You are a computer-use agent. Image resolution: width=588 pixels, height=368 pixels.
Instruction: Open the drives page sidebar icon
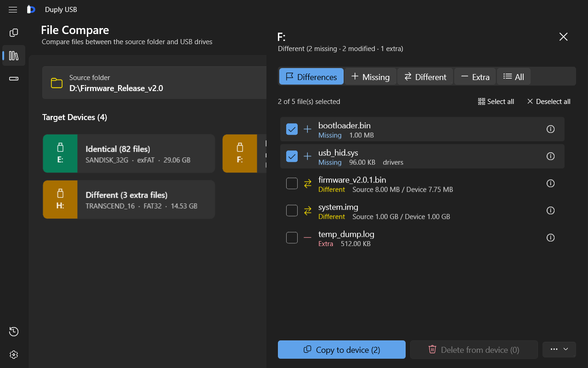14,79
